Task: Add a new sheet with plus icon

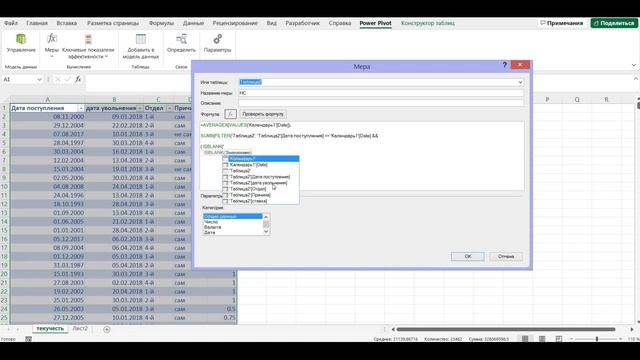Action: 107,329
